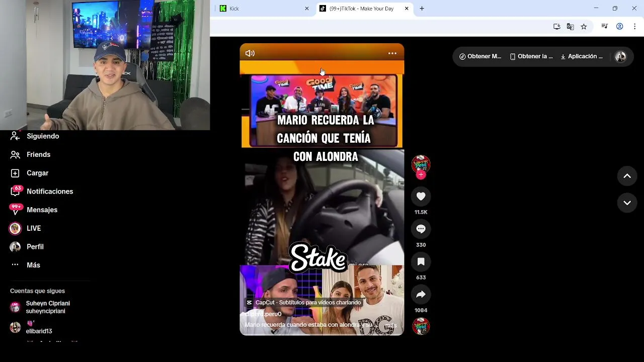Bookmark this page with star icon
Screen dimensions: 644x362
coord(584,27)
